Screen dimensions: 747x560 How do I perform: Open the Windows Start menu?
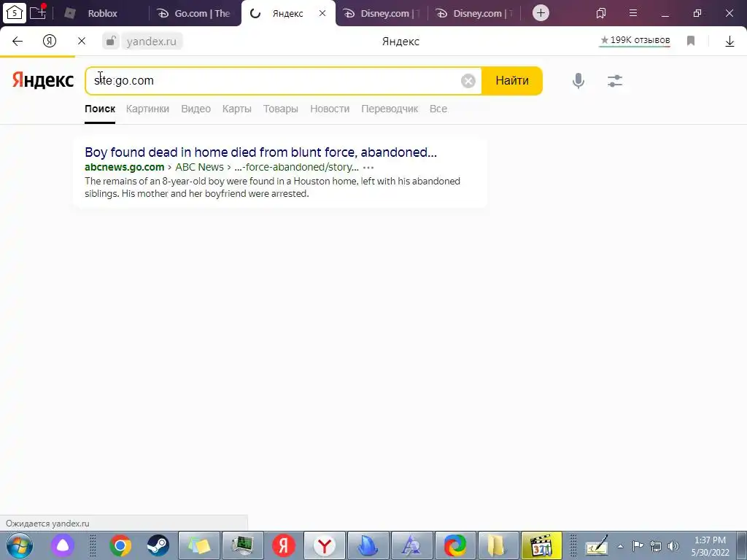click(19, 545)
